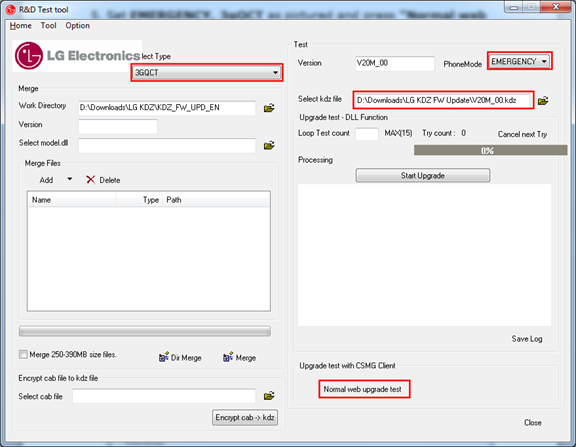Click the LG Electronics logo

(77, 56)
